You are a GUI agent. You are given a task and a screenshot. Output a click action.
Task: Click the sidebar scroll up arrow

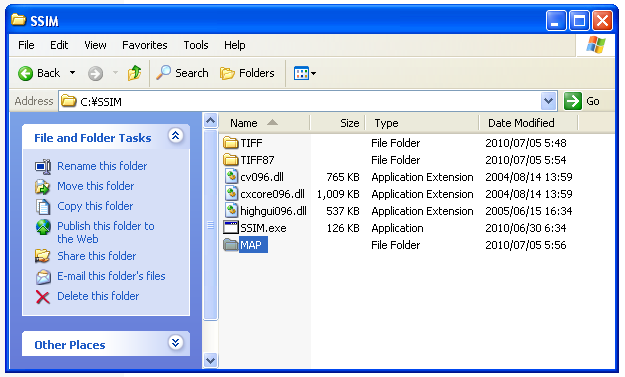210,120
